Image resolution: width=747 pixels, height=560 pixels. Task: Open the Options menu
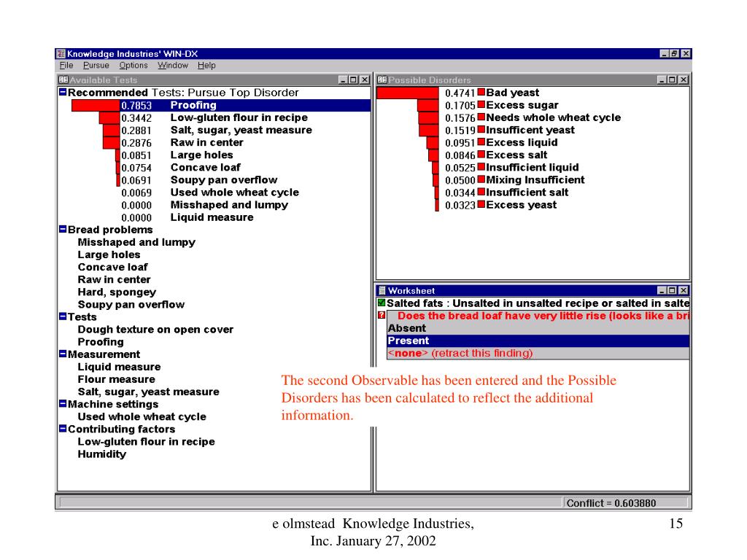(x=133, y=66)
